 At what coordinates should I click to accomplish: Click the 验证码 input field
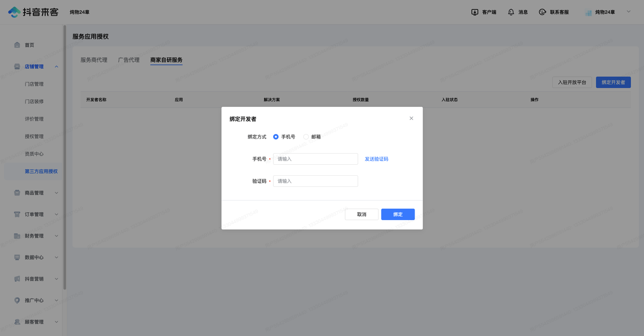click(x=315, y=181)
